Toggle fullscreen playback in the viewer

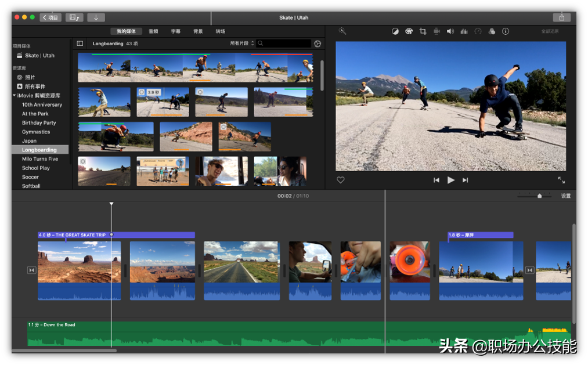pos(561,180)
